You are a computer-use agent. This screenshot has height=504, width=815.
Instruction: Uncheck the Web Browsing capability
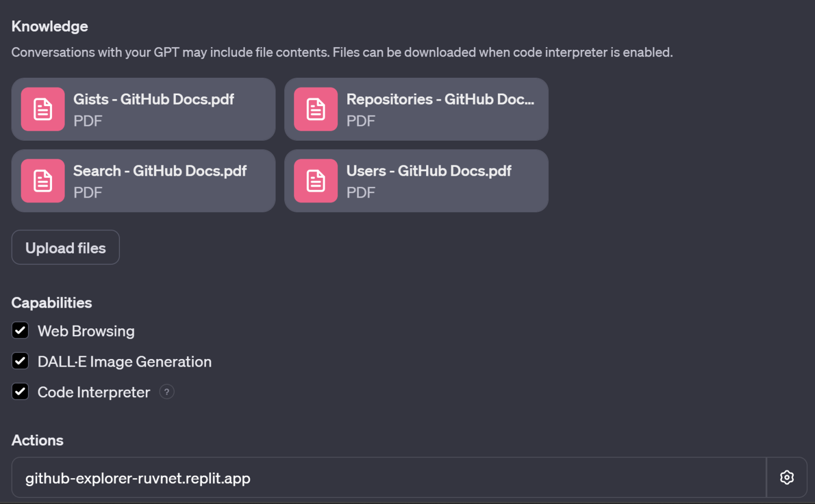[x=20, y=331]
